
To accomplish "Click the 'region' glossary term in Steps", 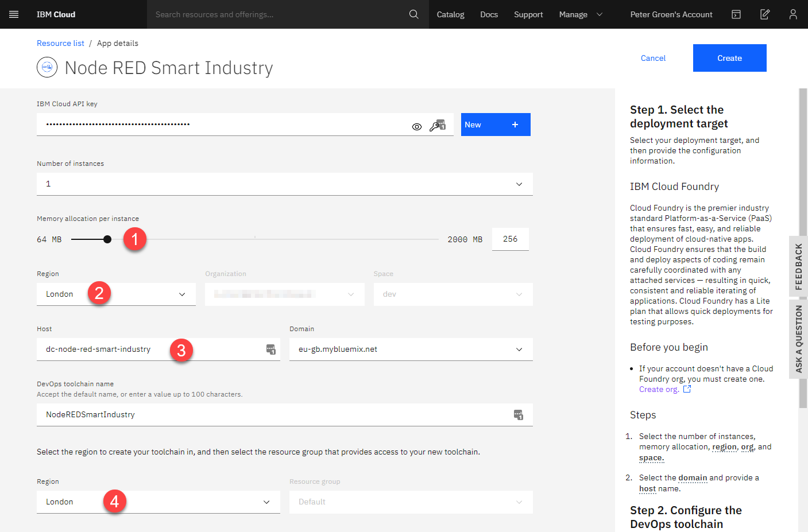I will click(x=724, y=447).
